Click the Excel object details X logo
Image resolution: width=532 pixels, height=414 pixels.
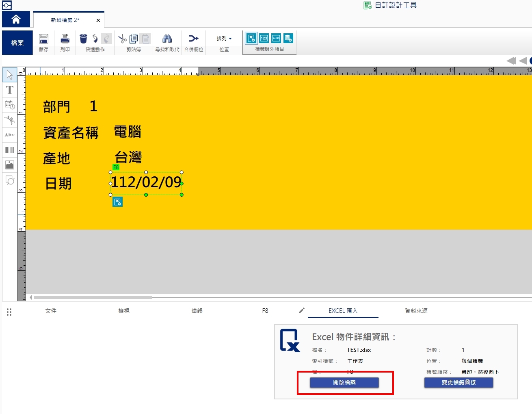tap(290, 340)
